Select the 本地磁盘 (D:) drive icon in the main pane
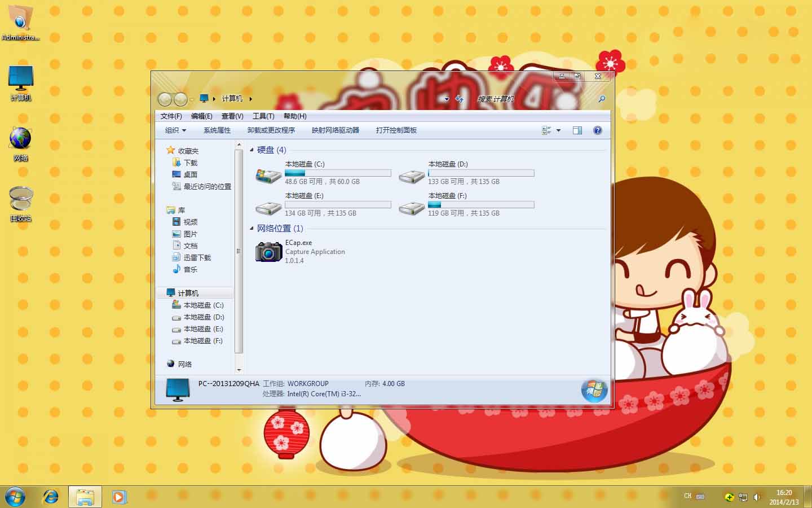The height and width of the screenshot is (508, 812). pyautogui.click(x=412, y=177)
